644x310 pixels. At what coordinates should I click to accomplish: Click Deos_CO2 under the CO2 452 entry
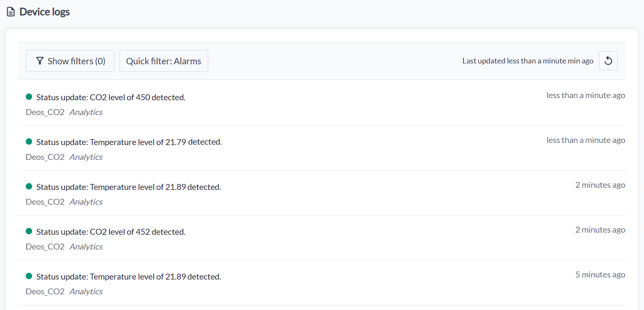pyautogui.click(x=45, y=247)
